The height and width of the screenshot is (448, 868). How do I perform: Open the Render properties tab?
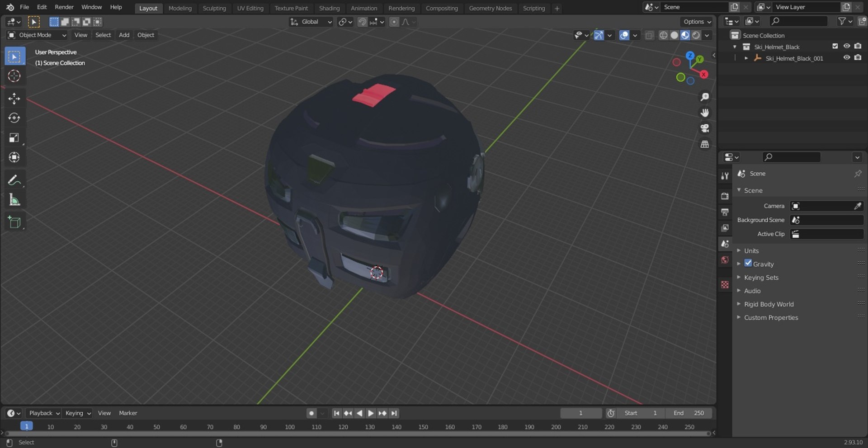(725, 196)
